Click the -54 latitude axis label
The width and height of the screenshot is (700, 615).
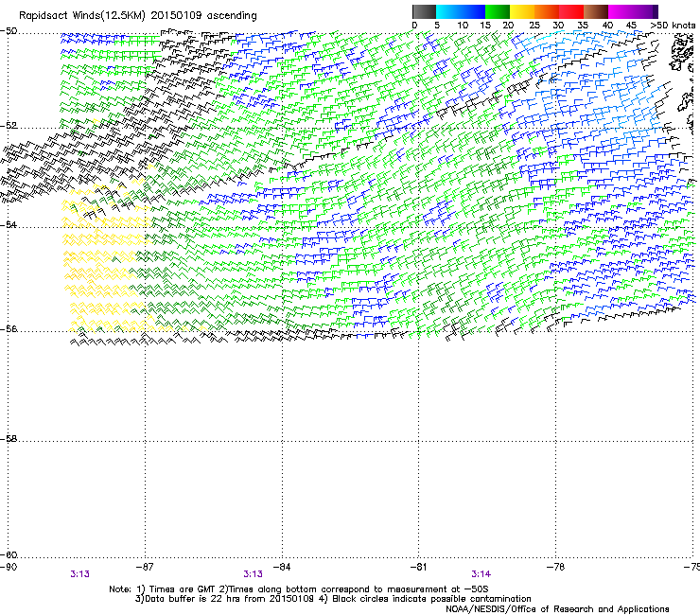9,224
